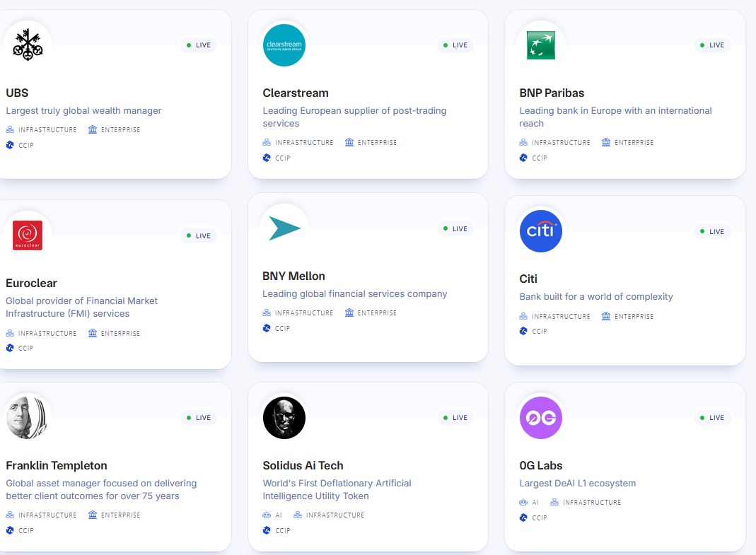756x555 pixels.
Task: Click the LIVE badge on Franklin Templeton card
Action: click(199, 418)
